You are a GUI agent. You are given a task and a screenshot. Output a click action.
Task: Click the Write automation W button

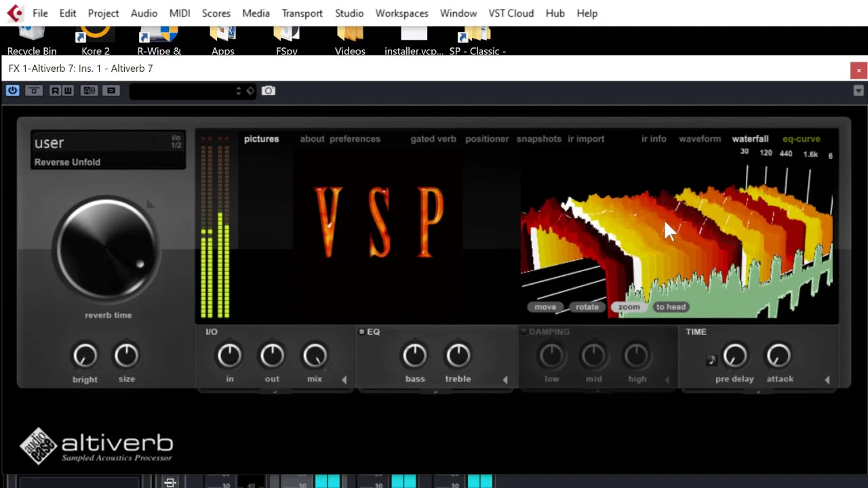pos(68,91)
